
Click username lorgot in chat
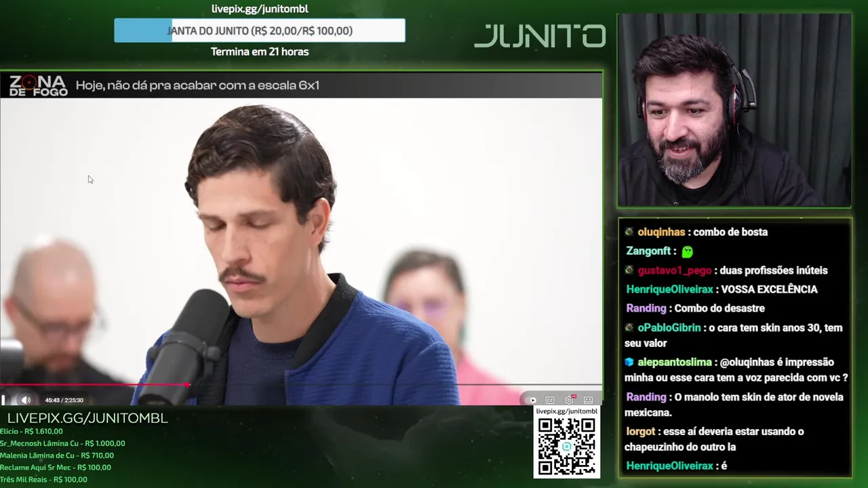640,431
